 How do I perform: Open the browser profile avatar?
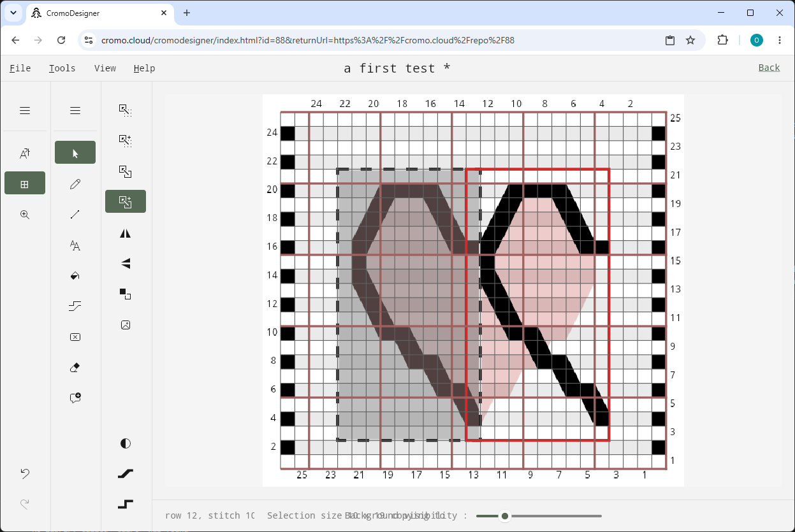[x=757, y=40]
